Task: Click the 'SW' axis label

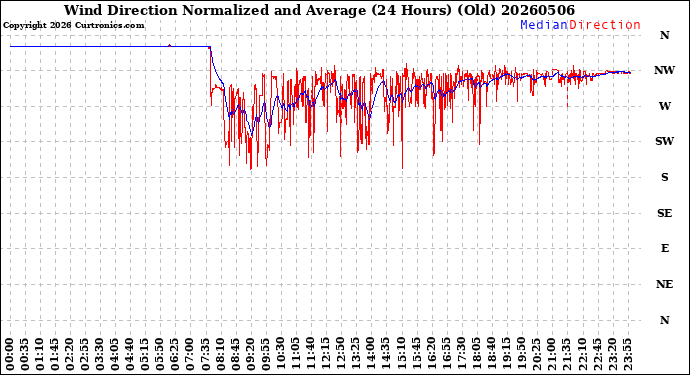Action: point(664,141)
